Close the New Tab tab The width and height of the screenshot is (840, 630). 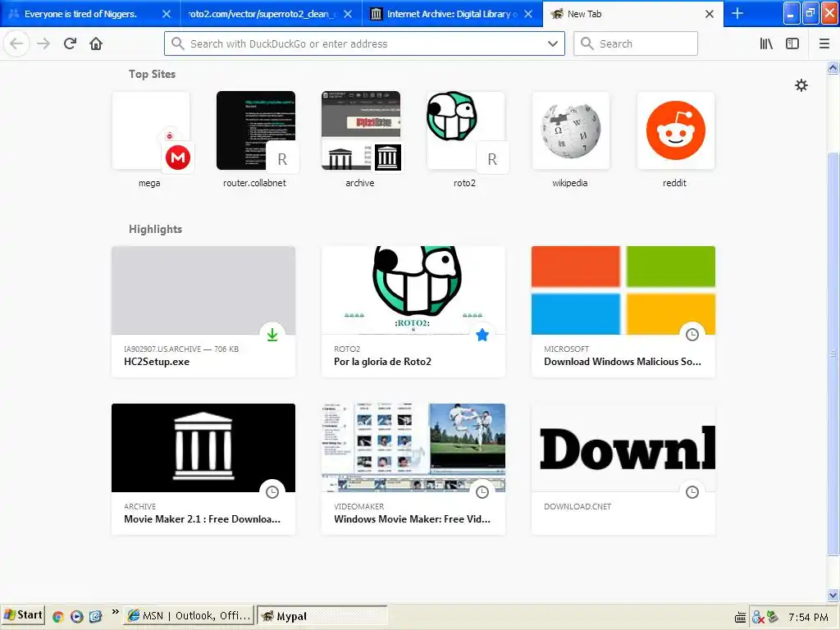click(x=710, y=14)
